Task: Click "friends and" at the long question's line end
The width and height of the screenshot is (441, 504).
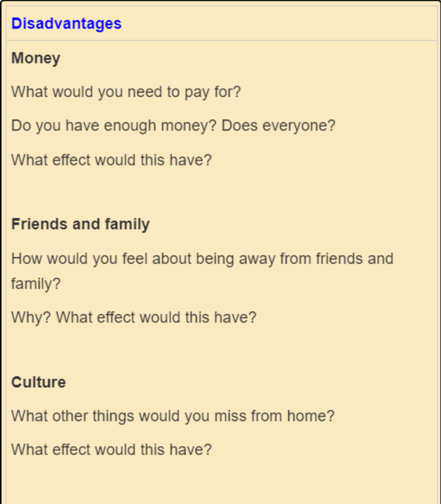Action: (354, 259)
